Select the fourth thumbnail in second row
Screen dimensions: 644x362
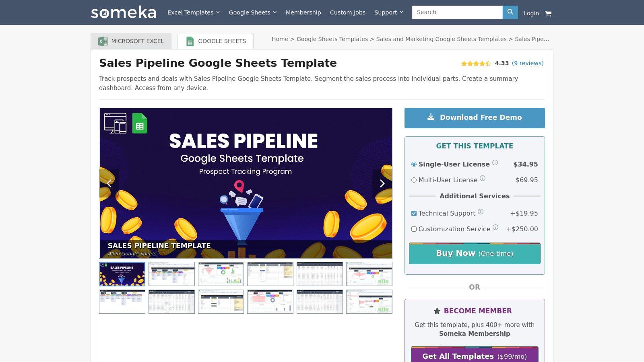coord(270,302)
